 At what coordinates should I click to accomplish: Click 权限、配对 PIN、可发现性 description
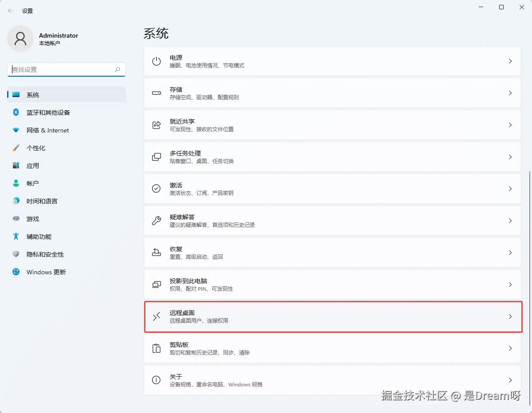click(x=201, y=288)
